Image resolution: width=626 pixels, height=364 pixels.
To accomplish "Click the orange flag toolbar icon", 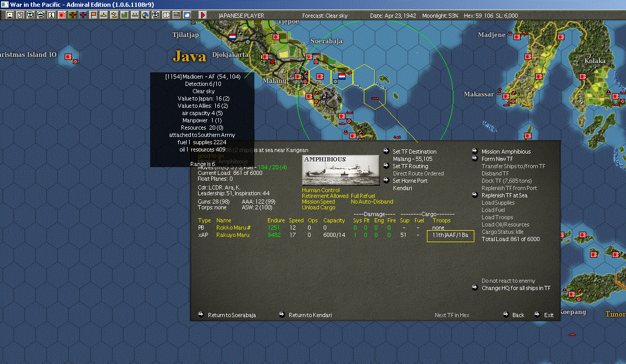I will point(93,15).
